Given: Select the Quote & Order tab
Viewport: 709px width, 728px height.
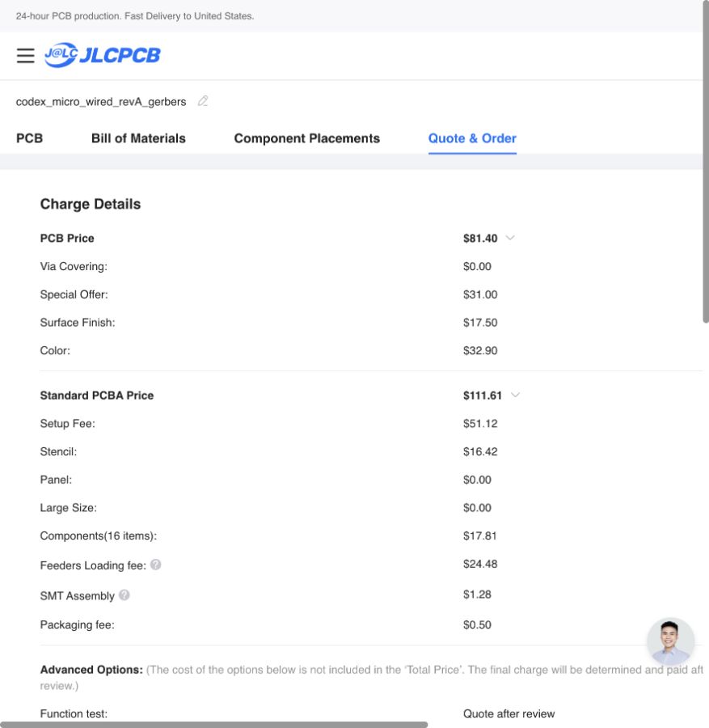Looking at the screenshot, I should pyautogui.click(x=472, y=138).
